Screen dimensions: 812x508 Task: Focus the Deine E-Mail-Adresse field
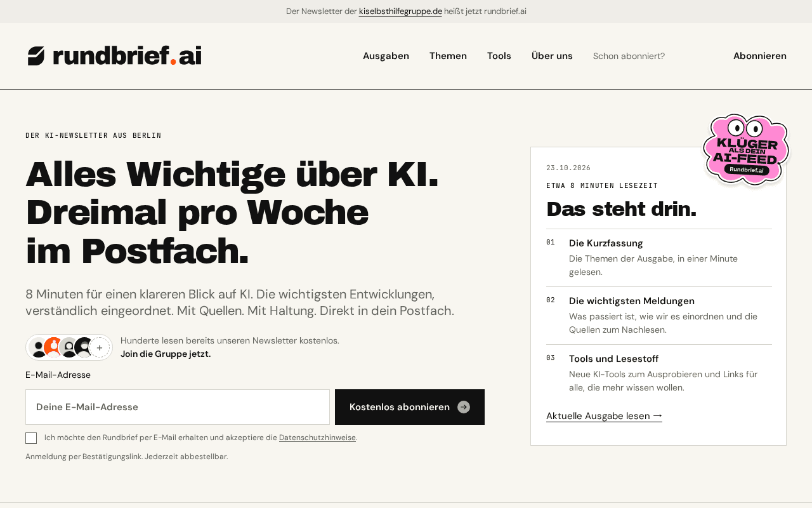pyautogui.click(x=178, y=407)
